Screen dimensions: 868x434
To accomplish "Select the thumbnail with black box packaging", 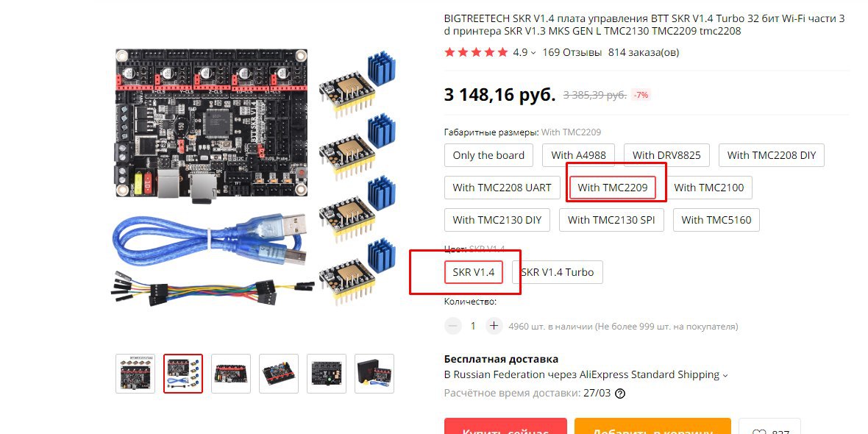I will [x=374, y=374].
